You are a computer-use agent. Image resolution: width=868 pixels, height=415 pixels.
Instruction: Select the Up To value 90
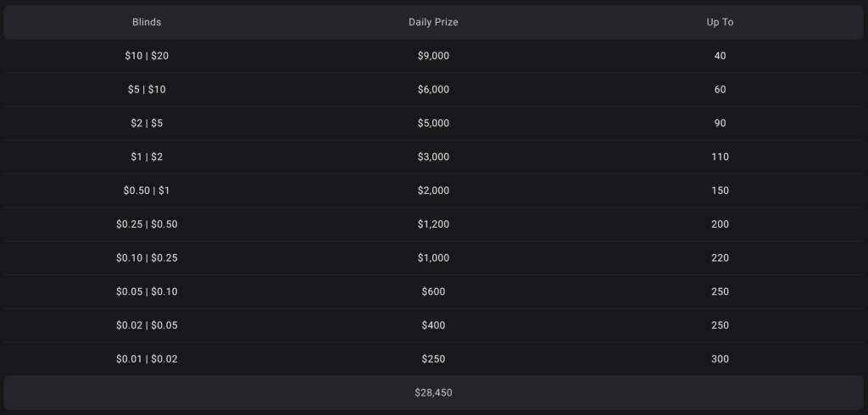coord(720,124)
